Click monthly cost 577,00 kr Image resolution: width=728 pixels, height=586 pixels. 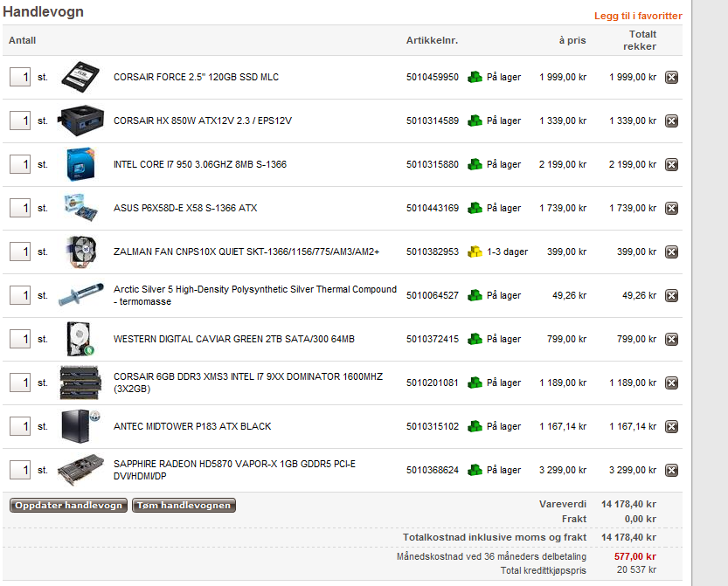[635, 556]
